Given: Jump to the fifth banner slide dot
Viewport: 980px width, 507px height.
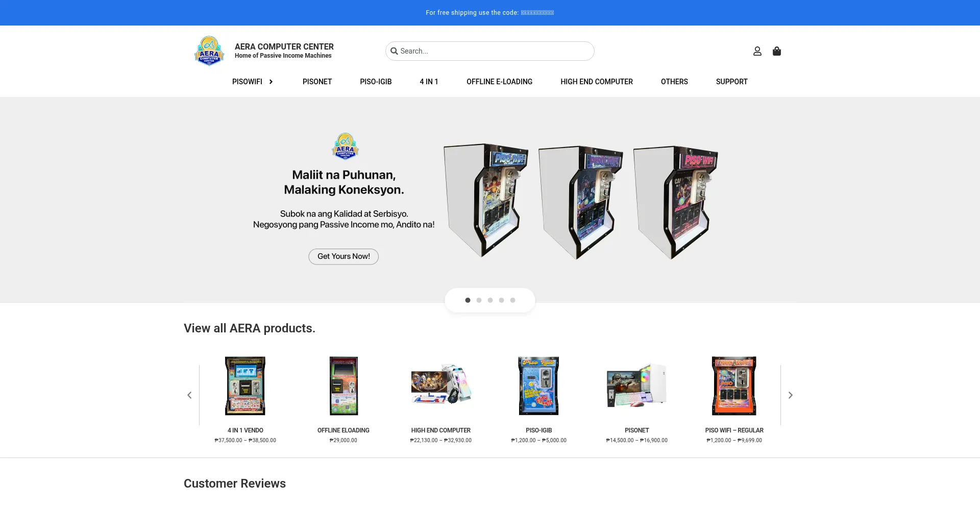Looking at the screenshot, I should pos(512,300).
